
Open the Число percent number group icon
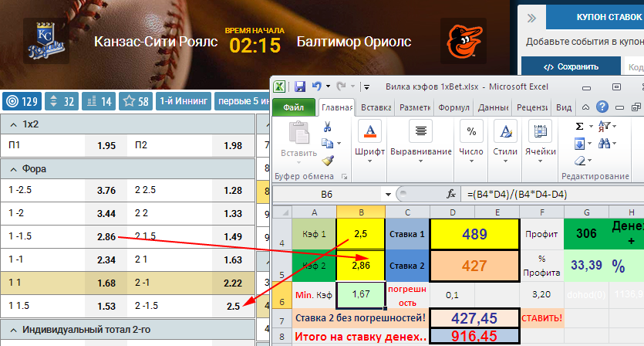coord(471,131)
